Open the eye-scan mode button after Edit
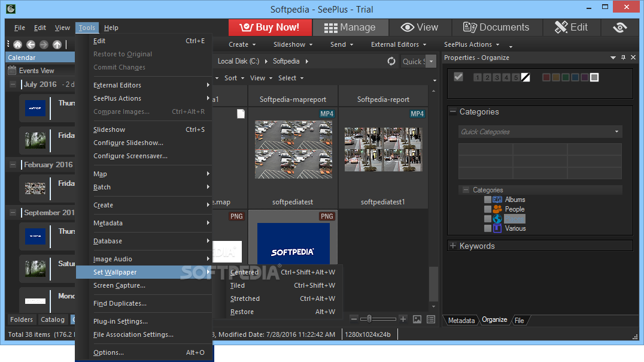This screenshot has width=644, height=362. point(620,28)
